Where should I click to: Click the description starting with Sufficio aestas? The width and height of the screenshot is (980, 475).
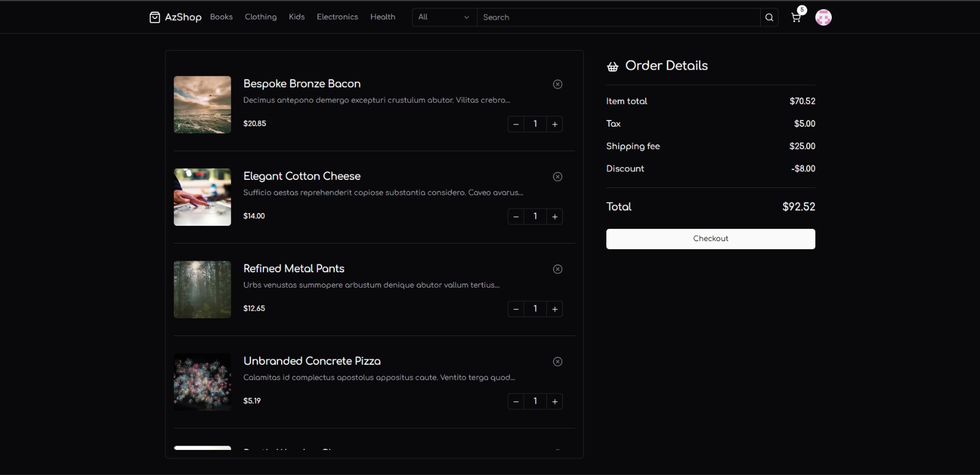(383, 193)
